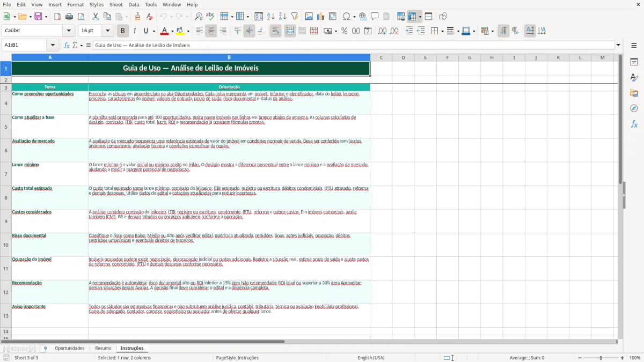The image size is (644, 362).
Task: Click the status bar zoom slider
Action: tap(601, 358)
